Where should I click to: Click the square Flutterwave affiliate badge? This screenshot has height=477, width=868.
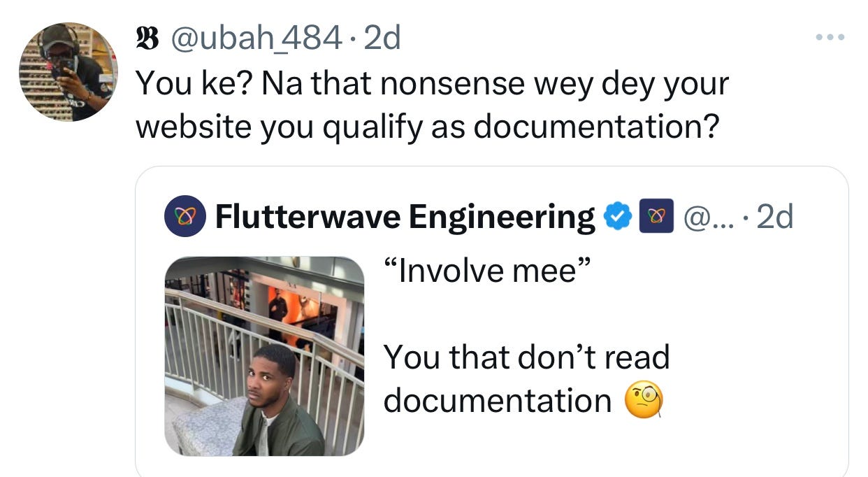(x=656, y=217)
